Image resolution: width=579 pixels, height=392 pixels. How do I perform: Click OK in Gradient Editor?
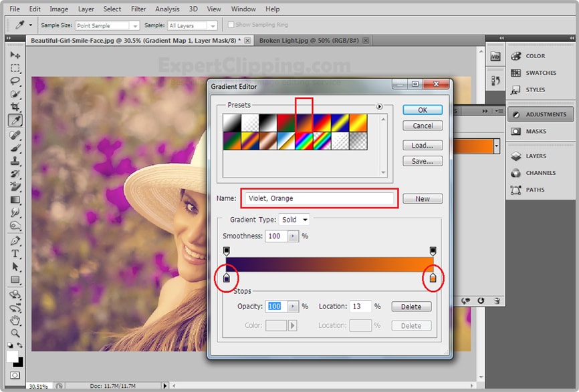(x=423, y=110)
